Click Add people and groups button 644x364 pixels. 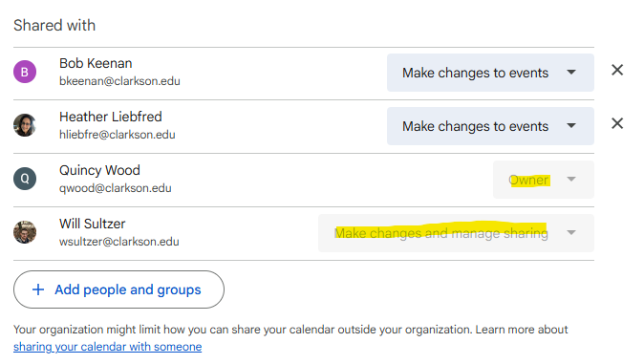click(x=118, y=289)
